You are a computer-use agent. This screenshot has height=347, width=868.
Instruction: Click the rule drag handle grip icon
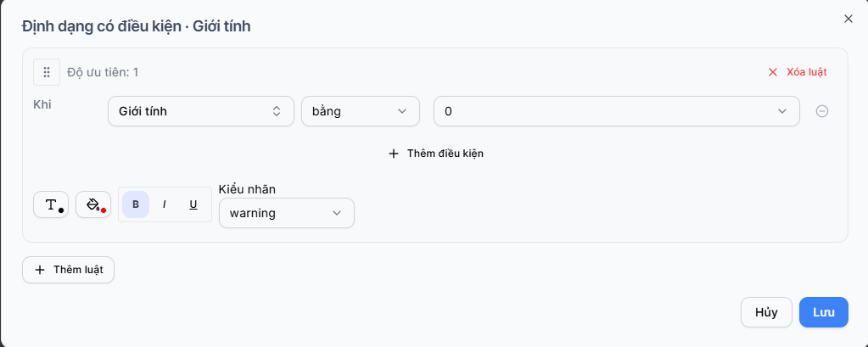click(x=47, y=72)
